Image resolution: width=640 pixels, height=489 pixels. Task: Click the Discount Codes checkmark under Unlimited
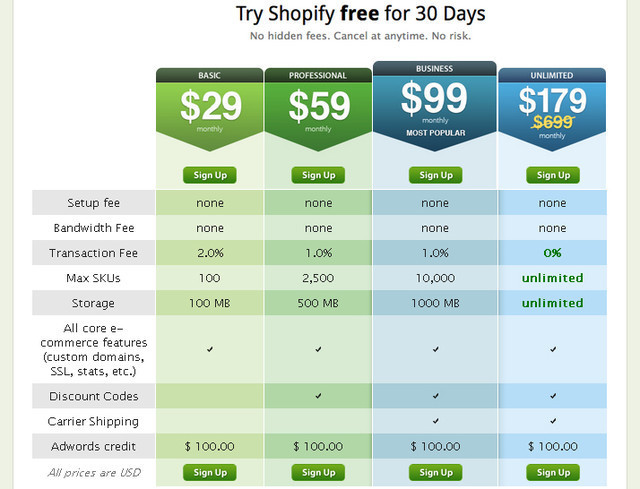[x=553, y=396]
